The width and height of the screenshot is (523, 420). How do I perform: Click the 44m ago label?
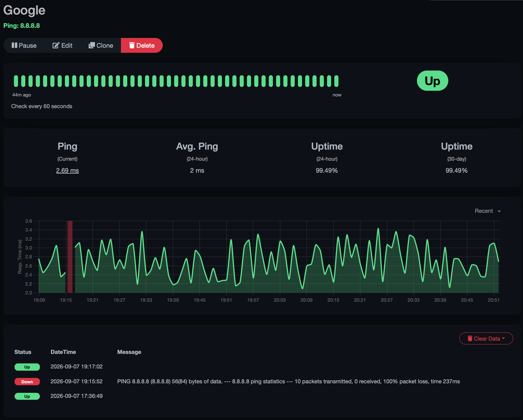(21, 95)
